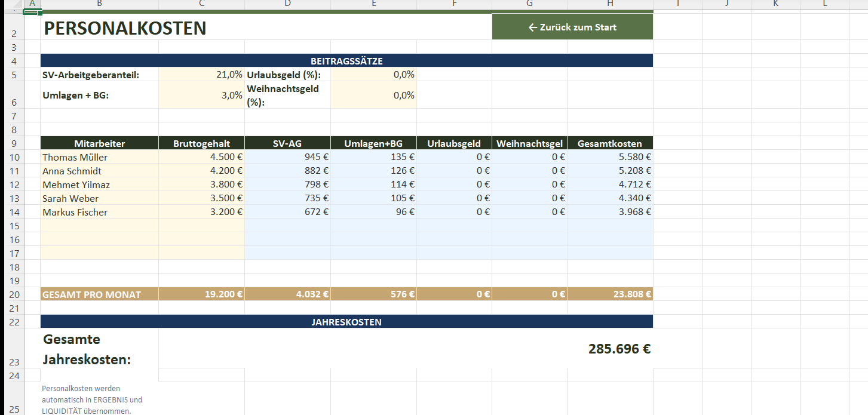Click the Gesamtkosten table header cell
The width and height of the screenshot is (868, 415).
(x=610, y=143)
